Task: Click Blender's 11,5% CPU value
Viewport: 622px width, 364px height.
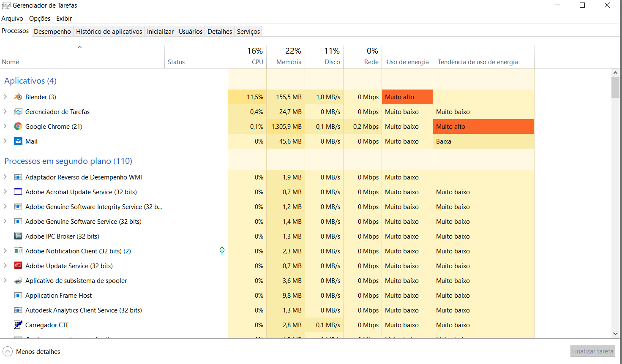Action: 255,97
